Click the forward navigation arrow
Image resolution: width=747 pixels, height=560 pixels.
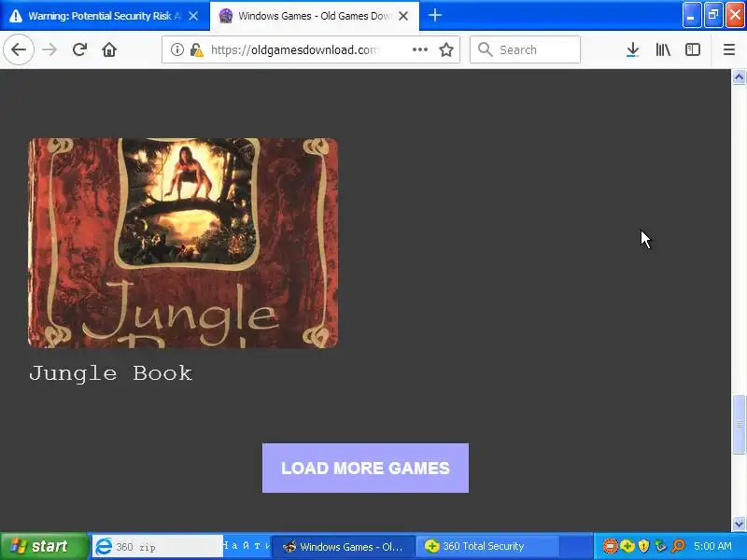point(49,49)
